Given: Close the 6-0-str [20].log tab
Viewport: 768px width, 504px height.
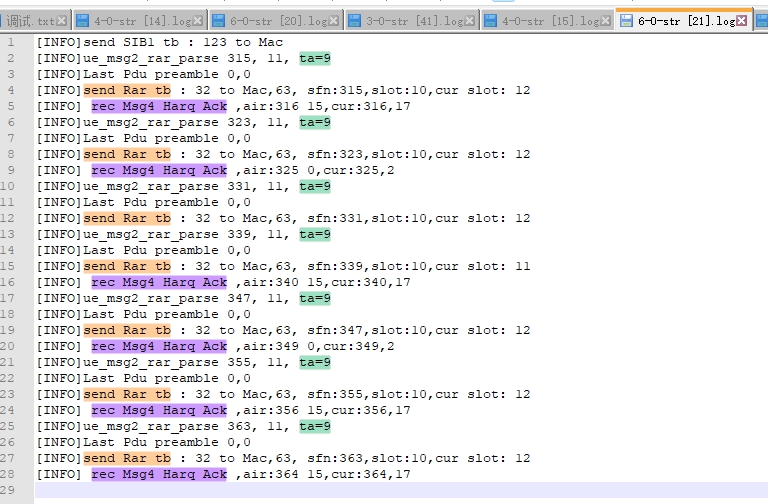Looking at the screenshot, I should (x=333, y=21).
